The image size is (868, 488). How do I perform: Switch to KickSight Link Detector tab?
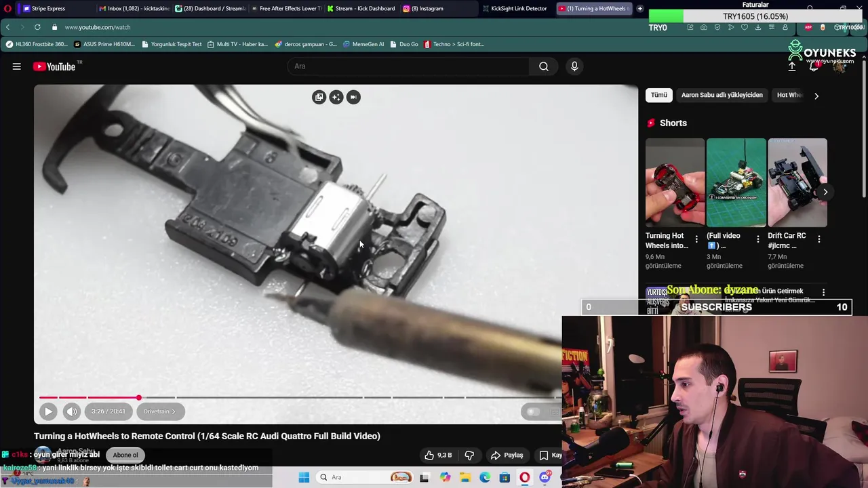pyautogui.click(x=515, y=8)
